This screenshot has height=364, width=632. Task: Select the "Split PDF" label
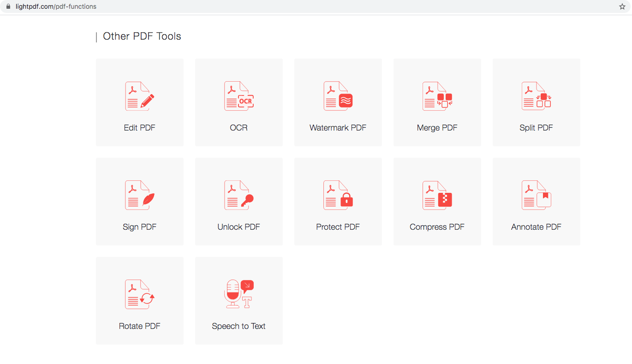(x=537, y=128)
